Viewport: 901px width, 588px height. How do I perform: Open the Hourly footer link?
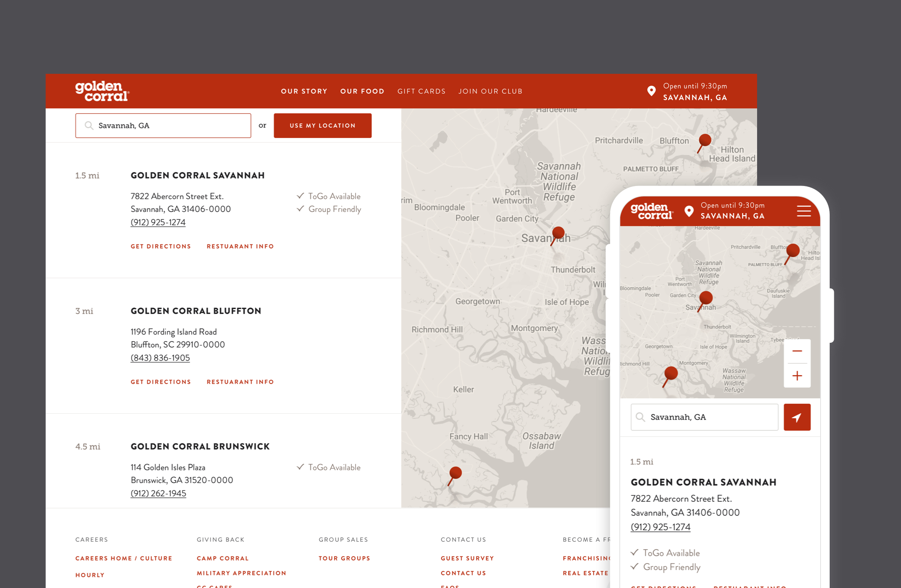pos(90,575)
